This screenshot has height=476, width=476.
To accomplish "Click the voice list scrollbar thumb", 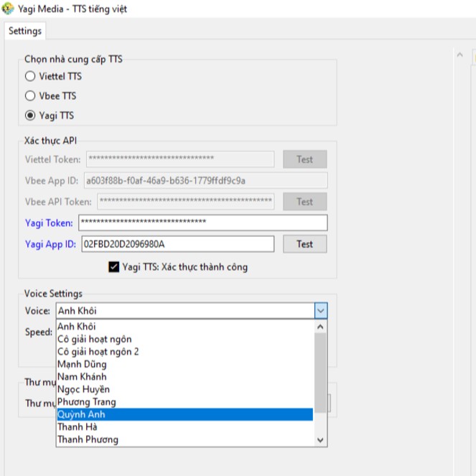I will (x=320, y=373).
